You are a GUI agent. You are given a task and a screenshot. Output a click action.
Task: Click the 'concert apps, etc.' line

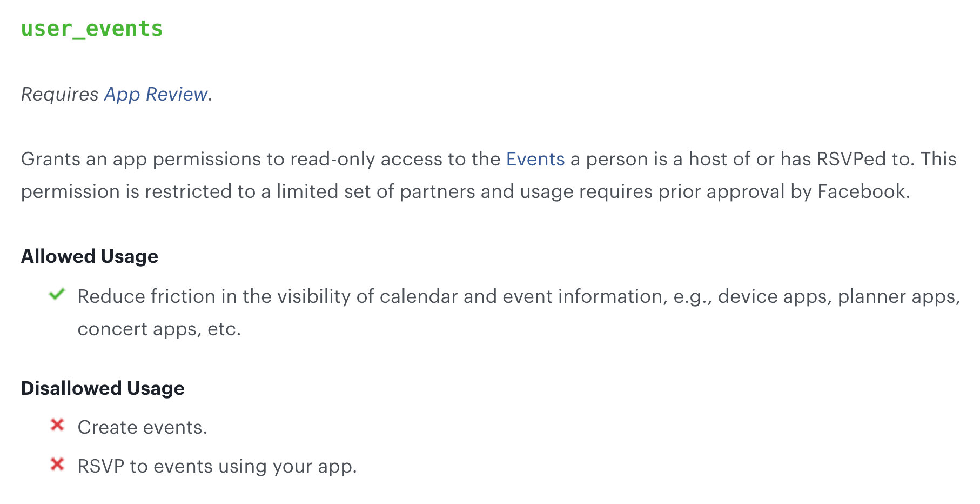[159, 329]
